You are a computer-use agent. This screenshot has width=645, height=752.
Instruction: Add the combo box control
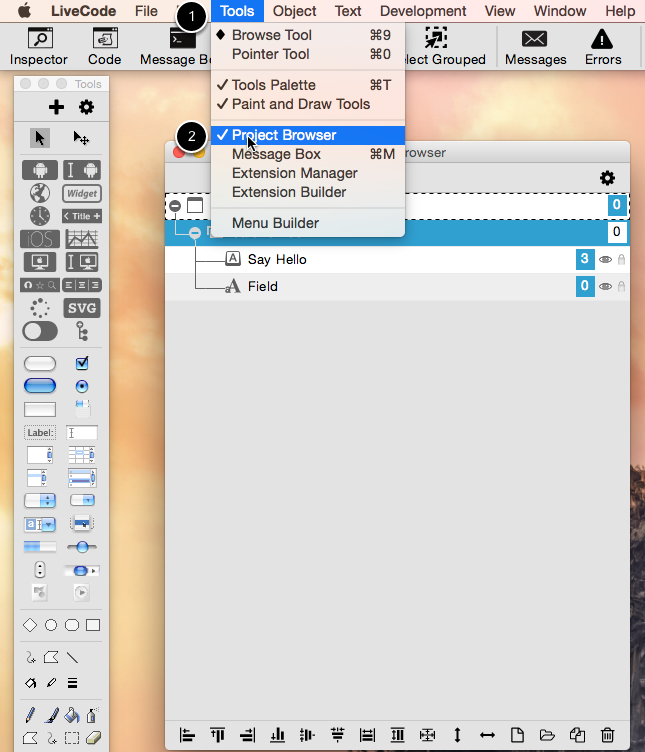click(40, 524)
